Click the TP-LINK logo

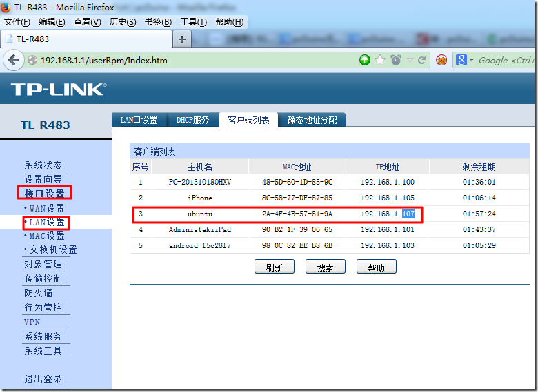click(x=59, y=90)
